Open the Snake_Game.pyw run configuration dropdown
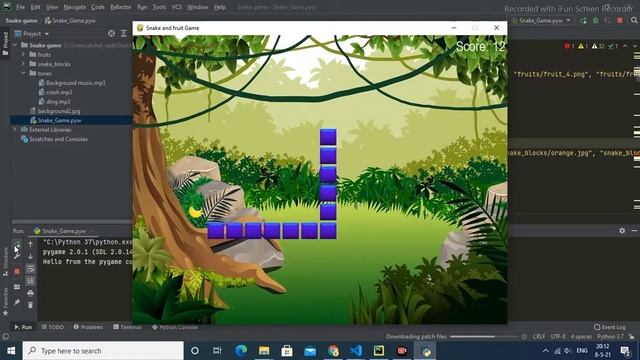 (x=542, y=20)
